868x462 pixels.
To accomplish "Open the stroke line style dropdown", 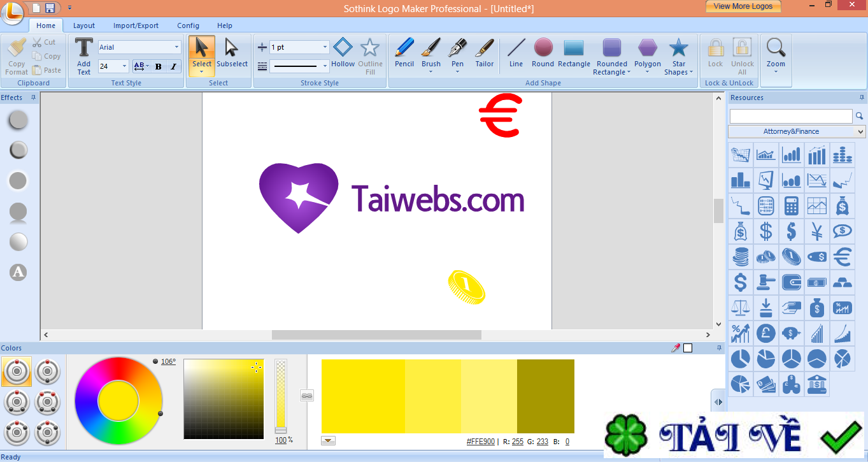I will tap(325, 66).
